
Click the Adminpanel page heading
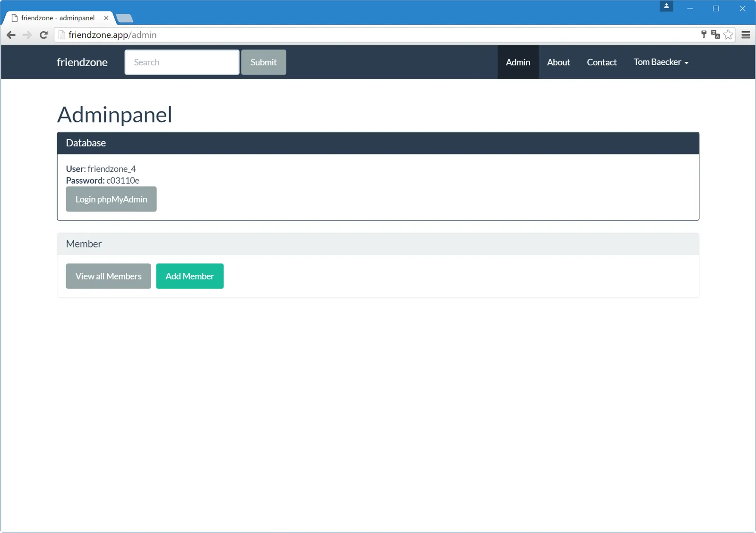pos(115,115)
